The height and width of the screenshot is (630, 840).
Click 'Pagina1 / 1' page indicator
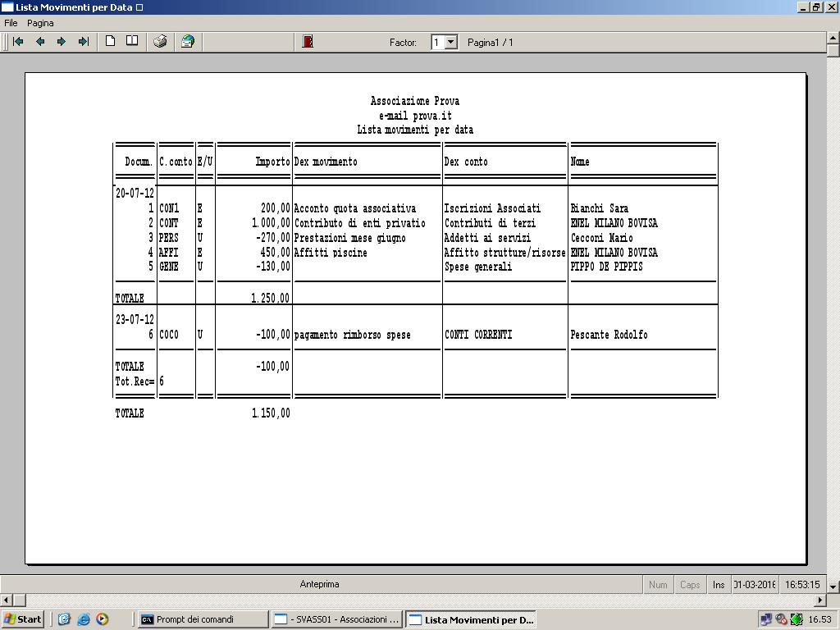pos(491,43)
